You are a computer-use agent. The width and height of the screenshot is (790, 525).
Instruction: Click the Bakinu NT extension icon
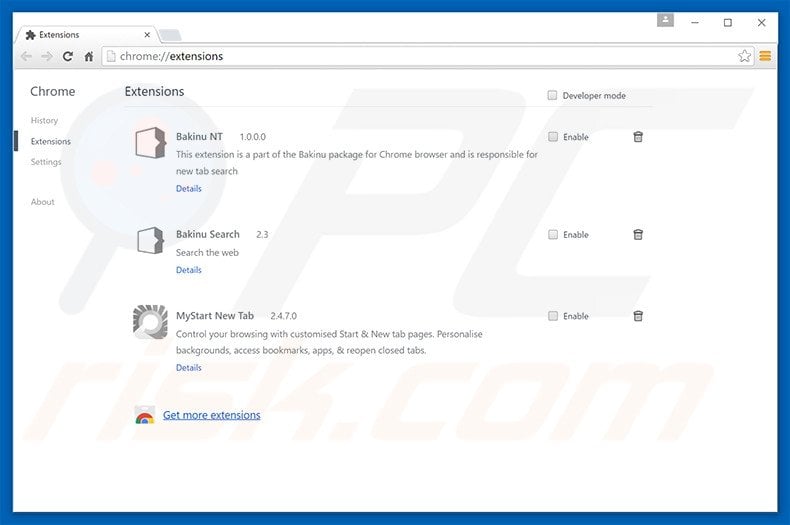click(150, 143)
